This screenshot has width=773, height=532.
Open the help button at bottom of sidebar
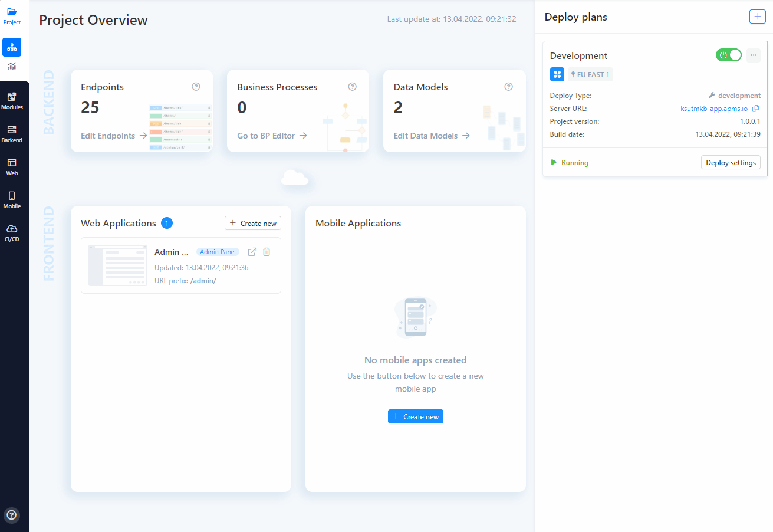(12, 515)
